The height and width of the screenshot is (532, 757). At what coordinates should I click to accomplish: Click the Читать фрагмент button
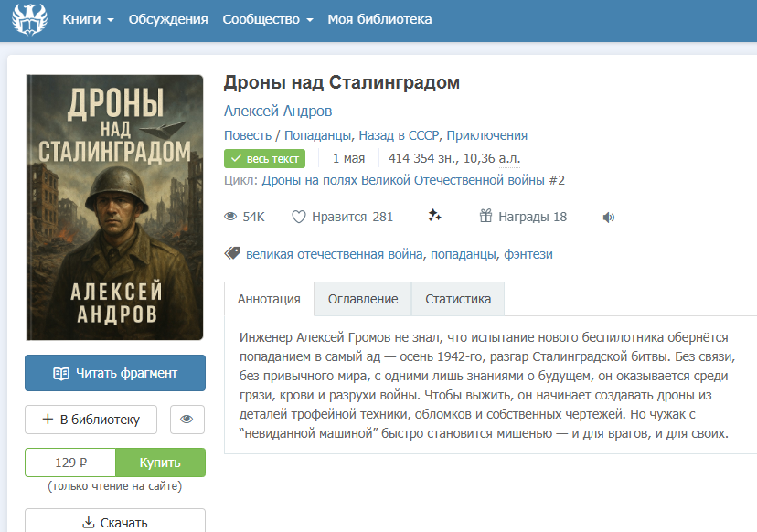(x=115, y=373)
